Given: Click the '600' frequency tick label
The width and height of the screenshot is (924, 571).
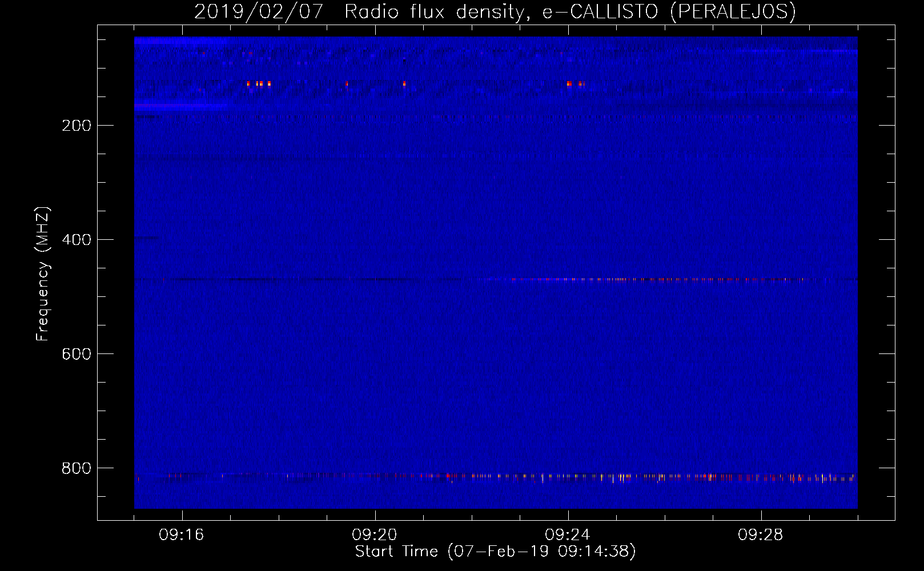Looking at the screenshot, I should click(77, 354).
